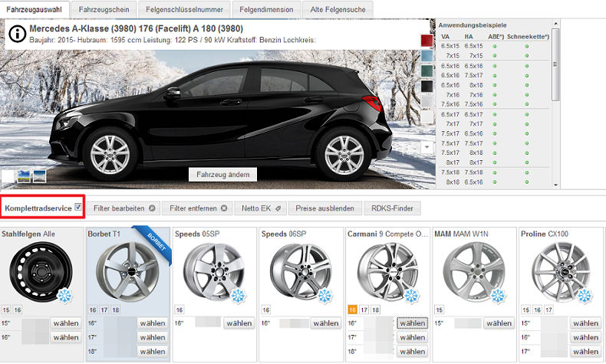Click the gear icon in Filter bearbeiten
Viewport: 606px width, 364px height.
152,208
